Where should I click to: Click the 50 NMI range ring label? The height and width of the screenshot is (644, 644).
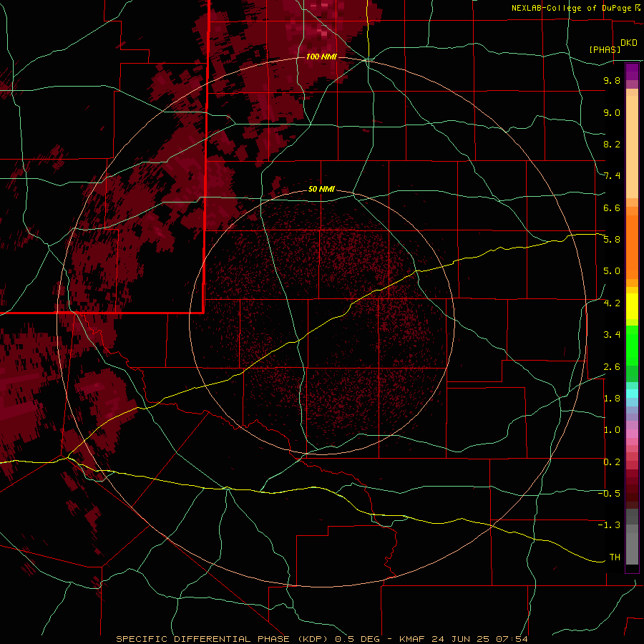click(x=321, y=189)
